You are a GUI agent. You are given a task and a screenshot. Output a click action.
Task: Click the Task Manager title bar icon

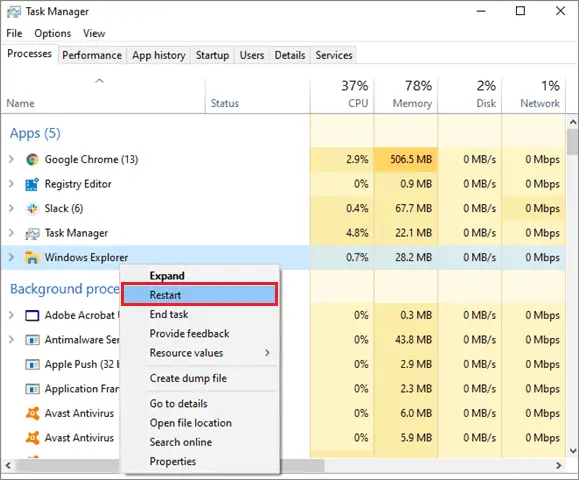(x=14, y=12)
